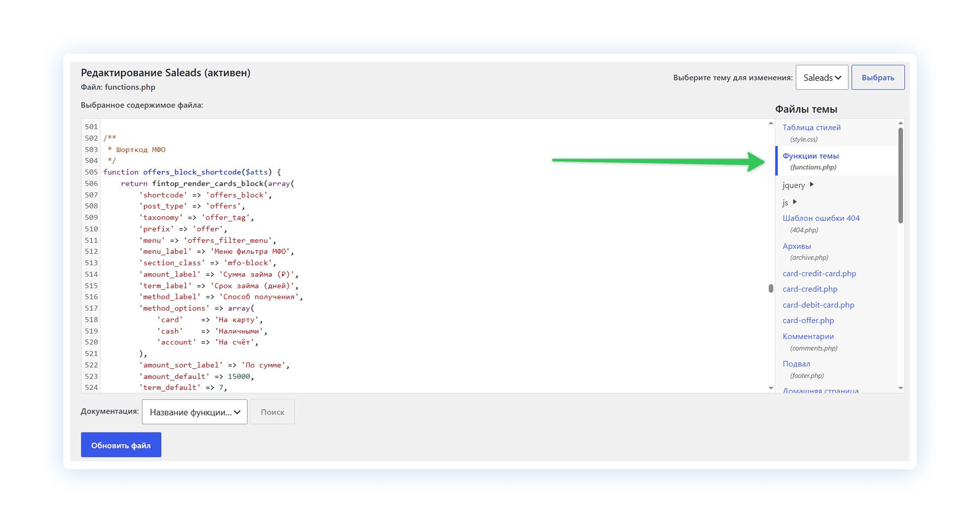
Task: Click the line 'account' => 'На счёт'
Action: (x=207, y=342)
